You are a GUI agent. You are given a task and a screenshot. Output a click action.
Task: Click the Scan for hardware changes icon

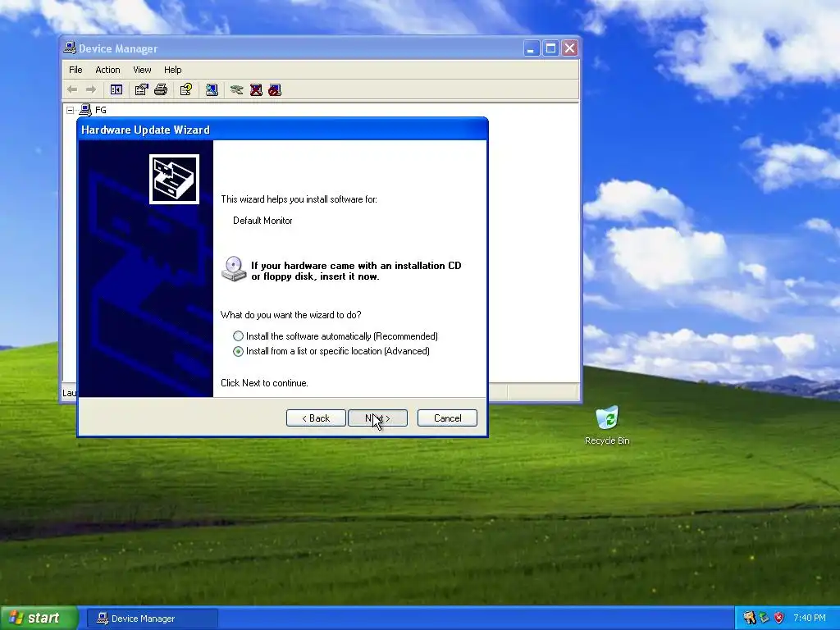[212, 90]
